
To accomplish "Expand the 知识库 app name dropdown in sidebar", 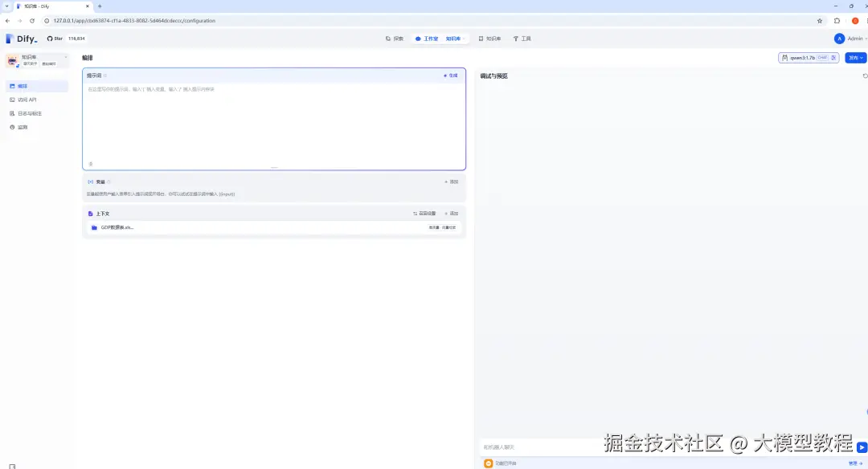I will [x=66, y=57].
